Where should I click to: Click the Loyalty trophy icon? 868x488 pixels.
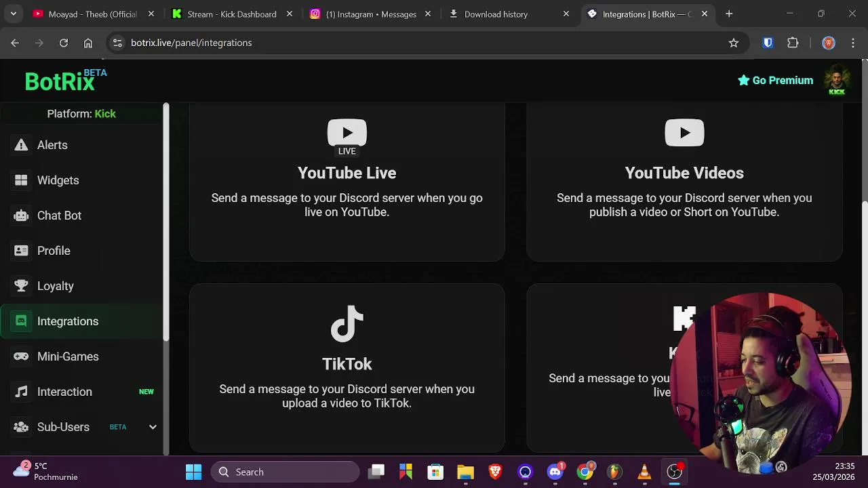point(21,286)
